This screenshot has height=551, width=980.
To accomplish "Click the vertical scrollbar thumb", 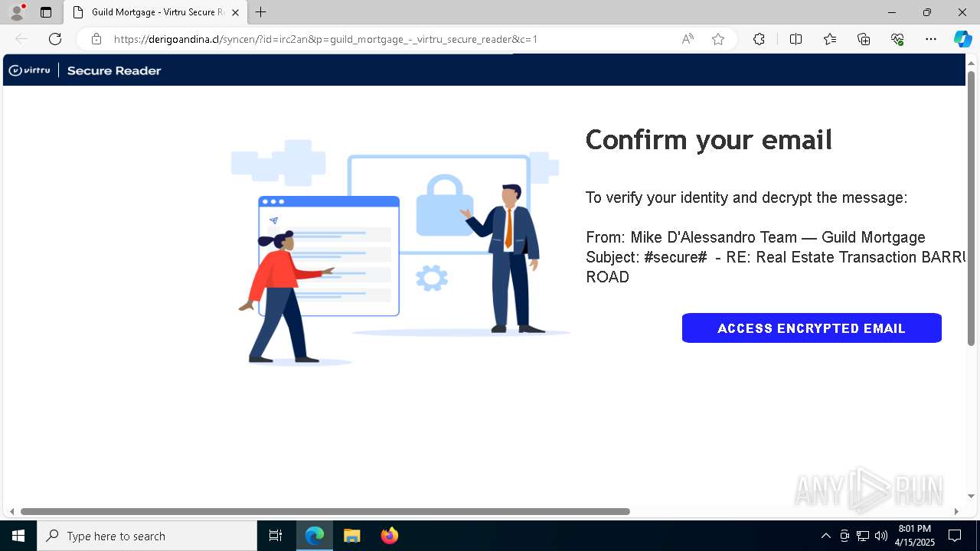I will [x=972, y=208].
